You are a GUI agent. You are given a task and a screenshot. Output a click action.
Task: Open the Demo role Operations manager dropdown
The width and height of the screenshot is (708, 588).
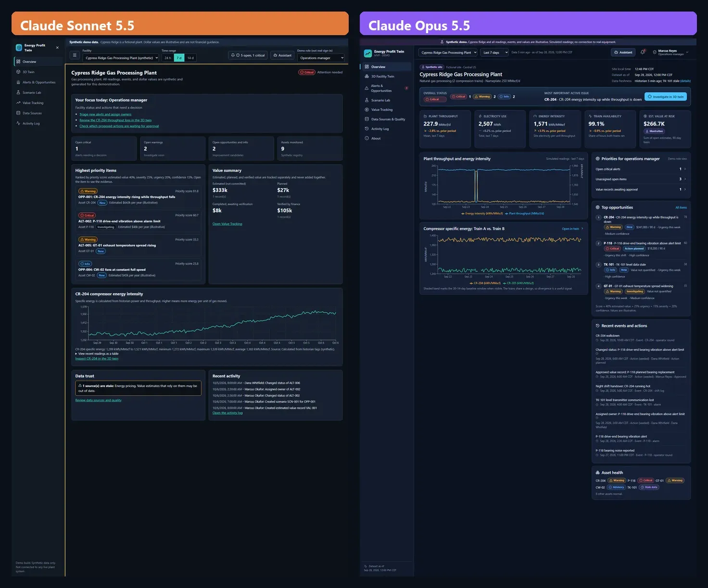coord(321,58)
